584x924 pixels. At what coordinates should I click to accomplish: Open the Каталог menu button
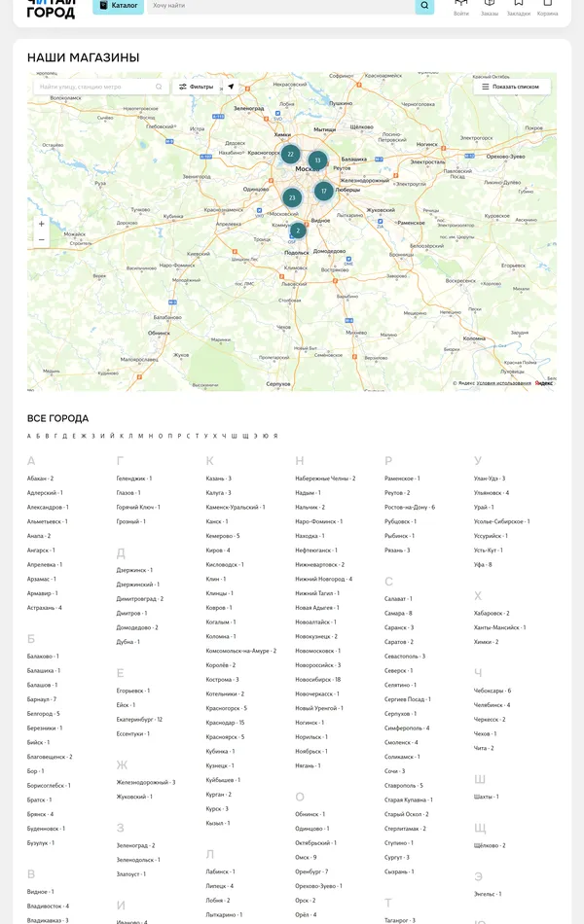click(x=119, y=6)
